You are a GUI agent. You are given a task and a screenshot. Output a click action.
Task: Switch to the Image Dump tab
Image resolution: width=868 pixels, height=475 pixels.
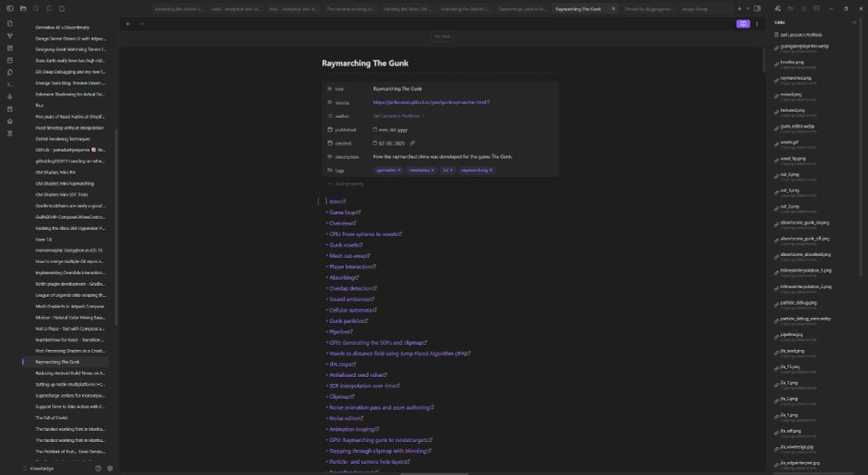coord(694,9)
